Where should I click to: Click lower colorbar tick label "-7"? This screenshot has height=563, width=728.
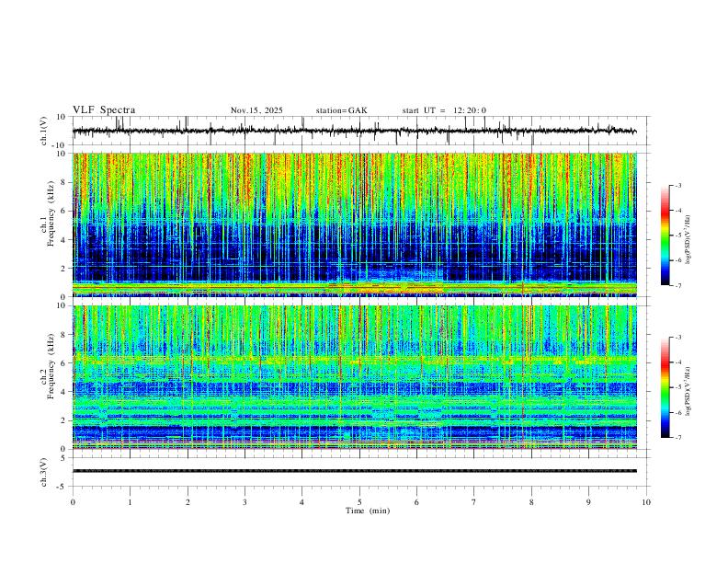[x=677, y=438]
